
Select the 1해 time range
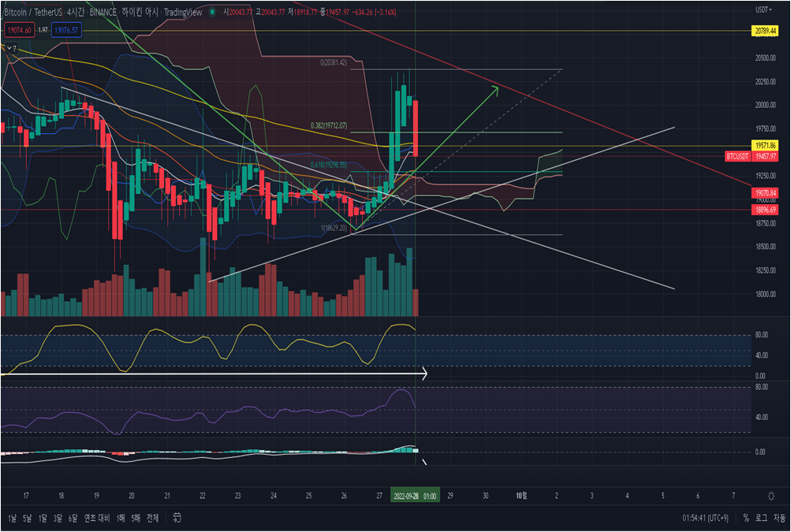pyautogui.click(x=121, y=518)
